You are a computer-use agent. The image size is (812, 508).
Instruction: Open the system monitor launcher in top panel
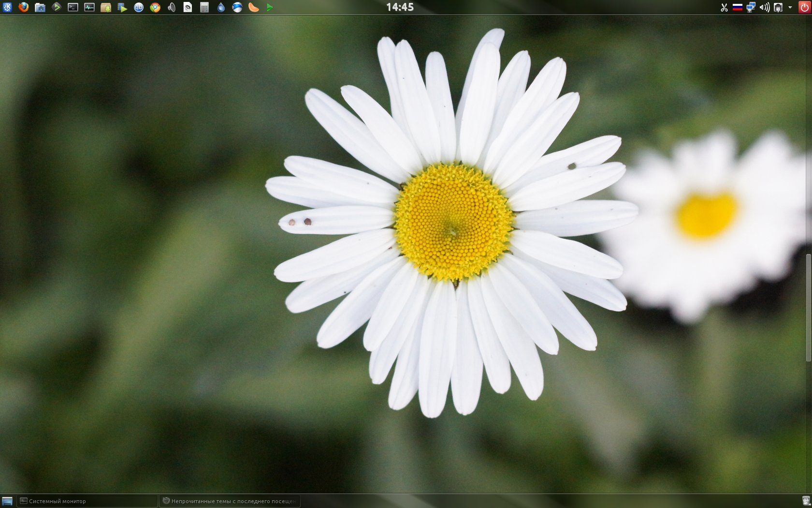(x=89, y=7)
